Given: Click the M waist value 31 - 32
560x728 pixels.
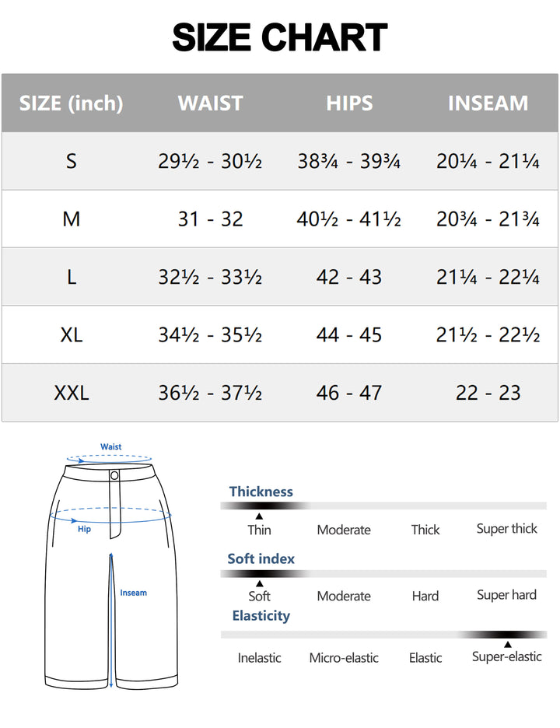Looking at the screenshot, I should click(210, 219).
